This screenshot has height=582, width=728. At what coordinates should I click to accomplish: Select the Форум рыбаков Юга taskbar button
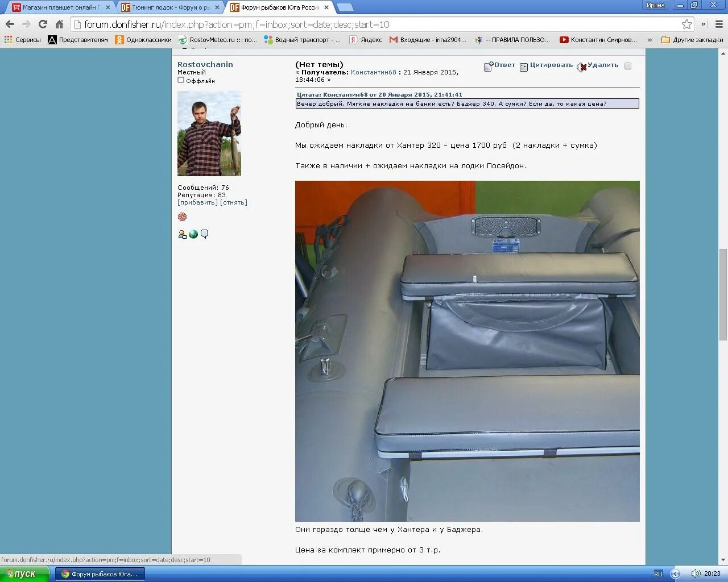[x=100, y=574]
